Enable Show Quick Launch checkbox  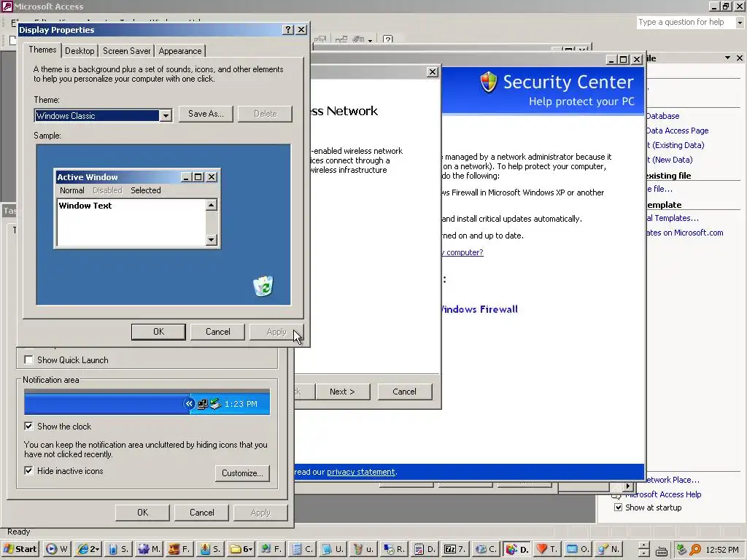tap(28, 359)
